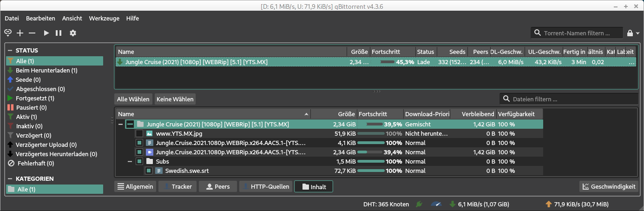Click the root folder's 39,5% progress bar
Viewport: 644px width, 211px height.
[x=381, y=124]
